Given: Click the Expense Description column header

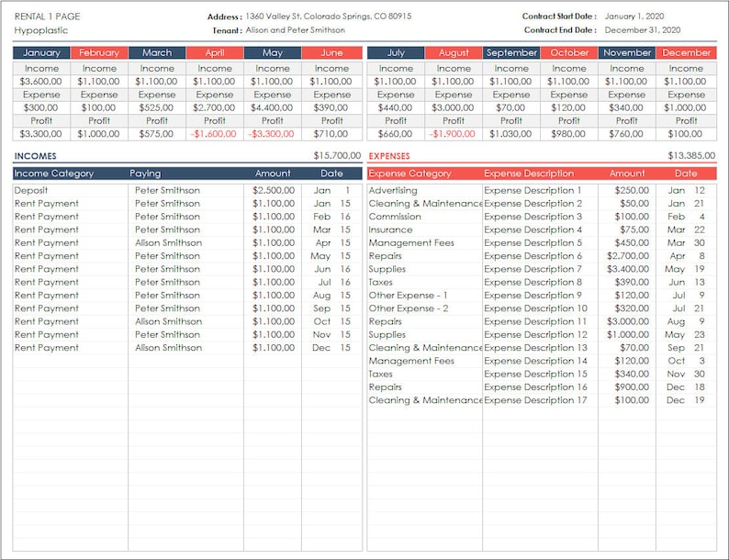Looking at the screenshot, I should click(x=529, y=174).
